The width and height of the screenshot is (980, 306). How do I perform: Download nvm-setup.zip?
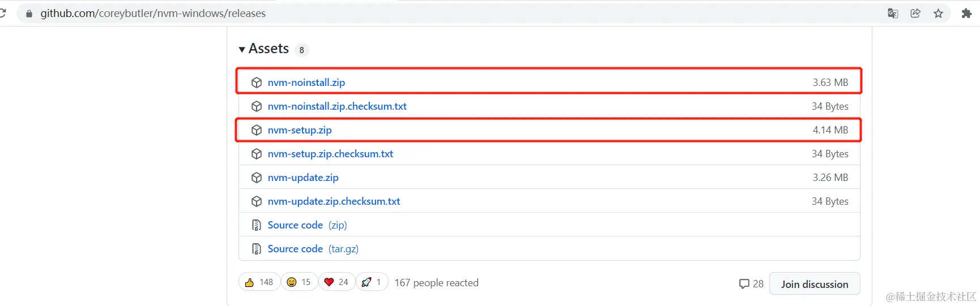(300, 130)
